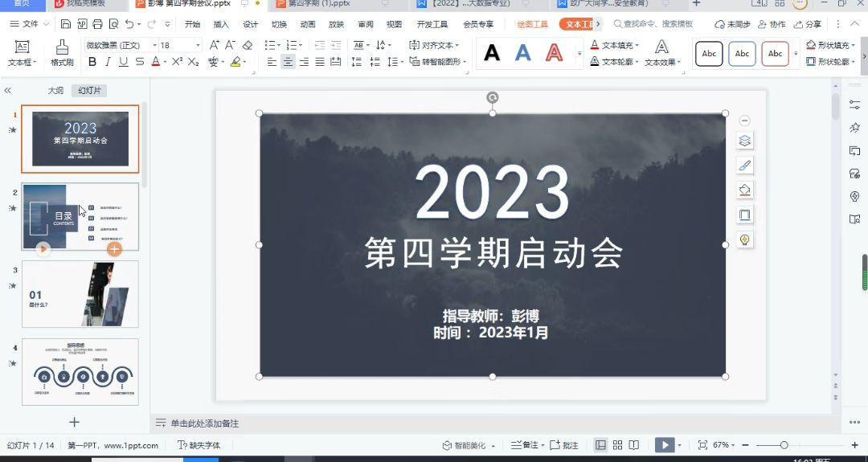Select slide 3 thumbnail titled 01
Screen dimensions: 868x462
[80, 293]
